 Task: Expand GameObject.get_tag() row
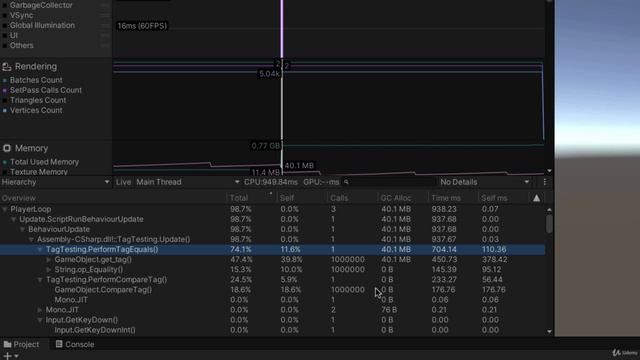point(49,260)
